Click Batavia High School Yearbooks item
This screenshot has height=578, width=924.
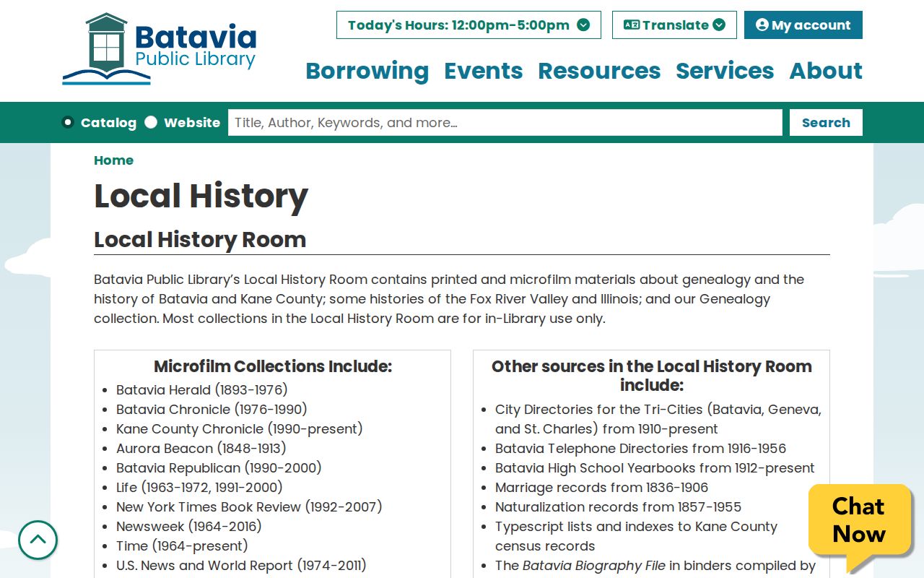tap(655, 468)
